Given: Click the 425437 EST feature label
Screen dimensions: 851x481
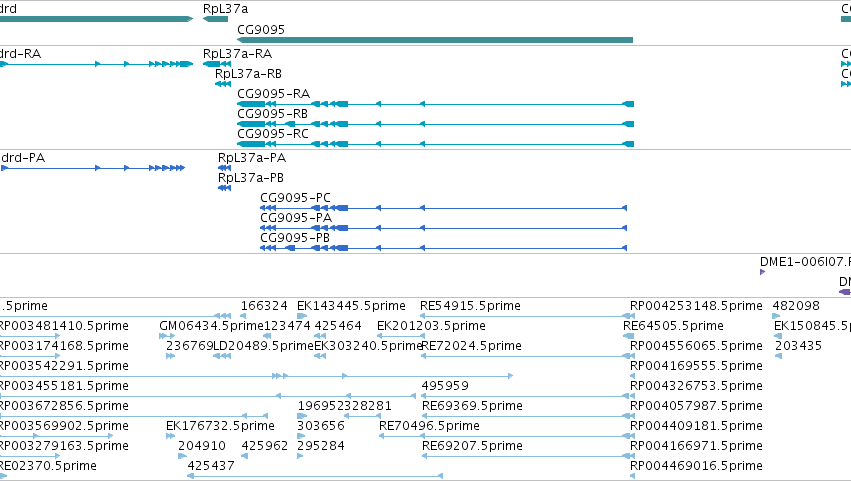Looking at the screenshot, I should (x=211, y=466).
